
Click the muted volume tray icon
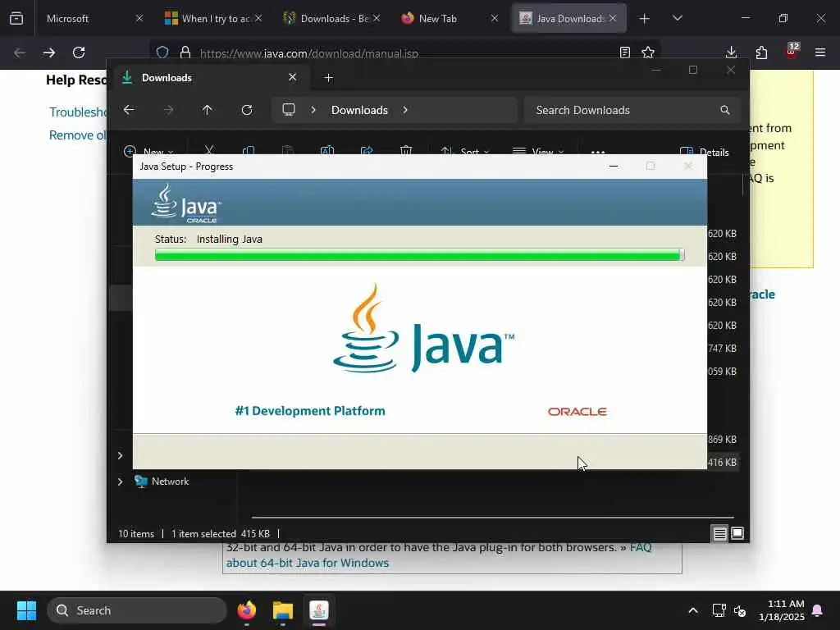tap(741, 610)
